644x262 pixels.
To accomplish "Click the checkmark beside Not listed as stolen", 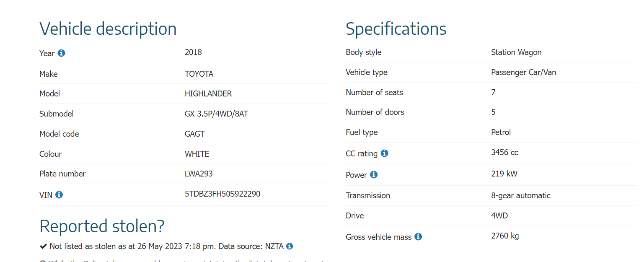I will [43, 246].
